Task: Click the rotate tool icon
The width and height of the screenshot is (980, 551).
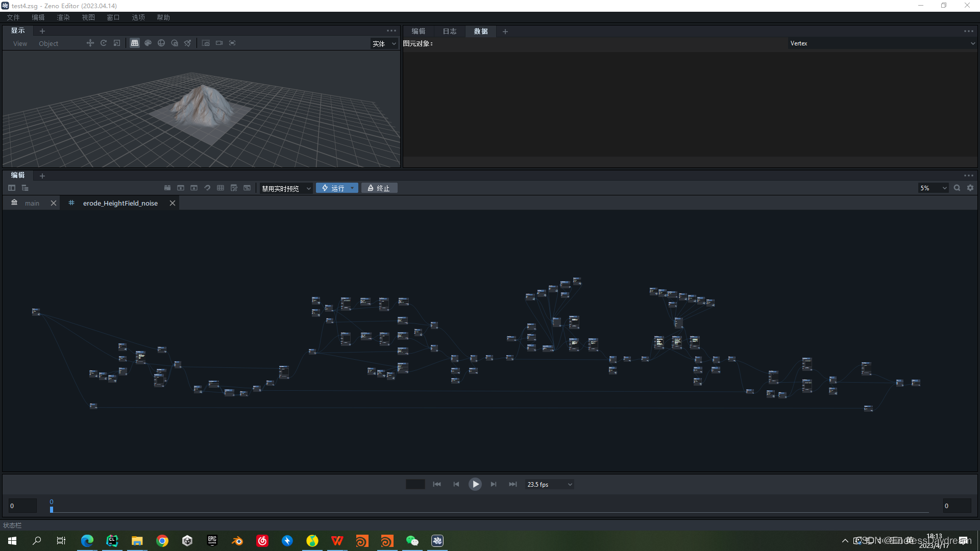Action: [x=104, y=43]
